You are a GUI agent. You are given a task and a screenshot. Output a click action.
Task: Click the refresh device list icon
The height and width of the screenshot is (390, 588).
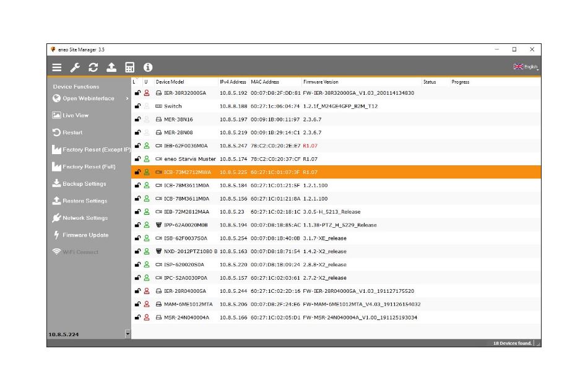[x=93, y=67]
